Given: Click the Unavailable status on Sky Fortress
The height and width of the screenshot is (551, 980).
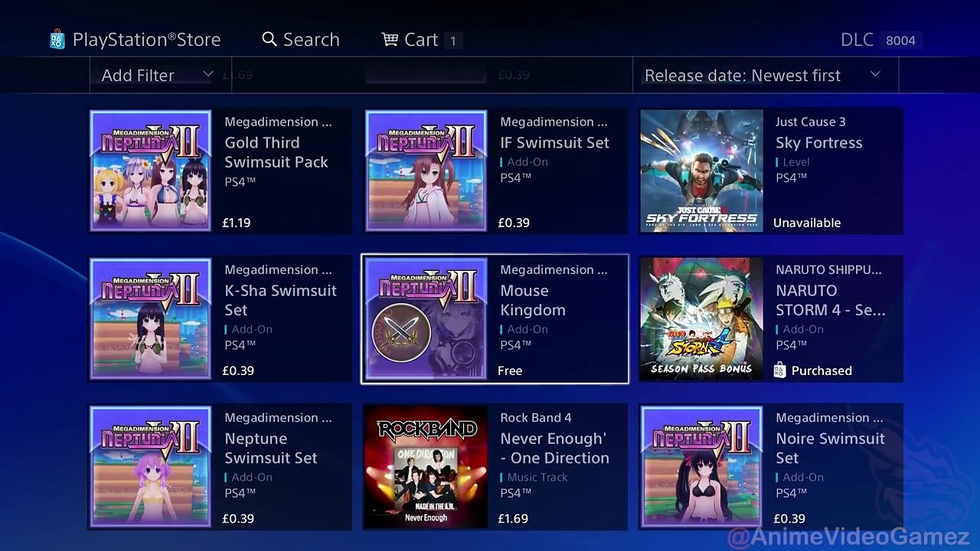Looking at the screenshot, I should 807,223.
